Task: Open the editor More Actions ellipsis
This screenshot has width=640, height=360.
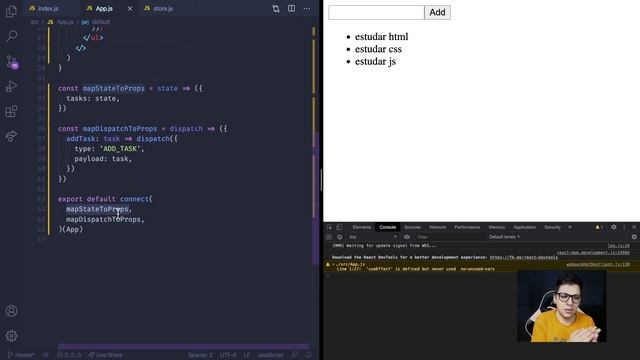Action: (x=307, y=9)
